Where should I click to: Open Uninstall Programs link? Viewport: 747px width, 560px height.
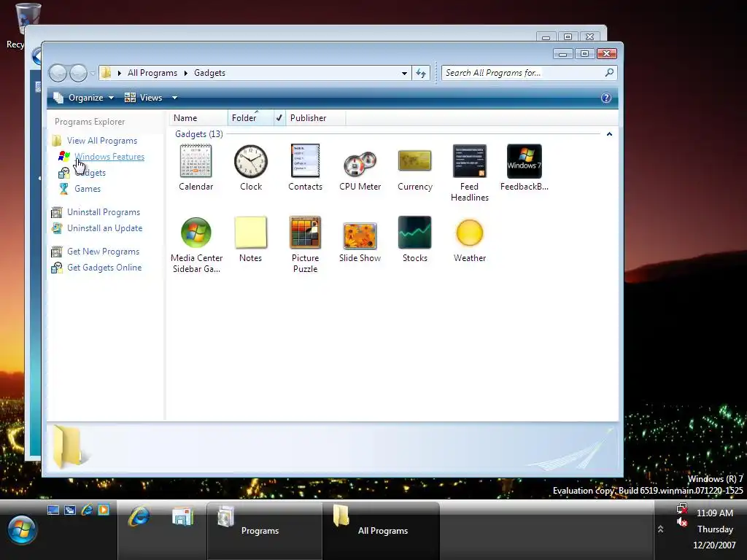pos(104,212)
